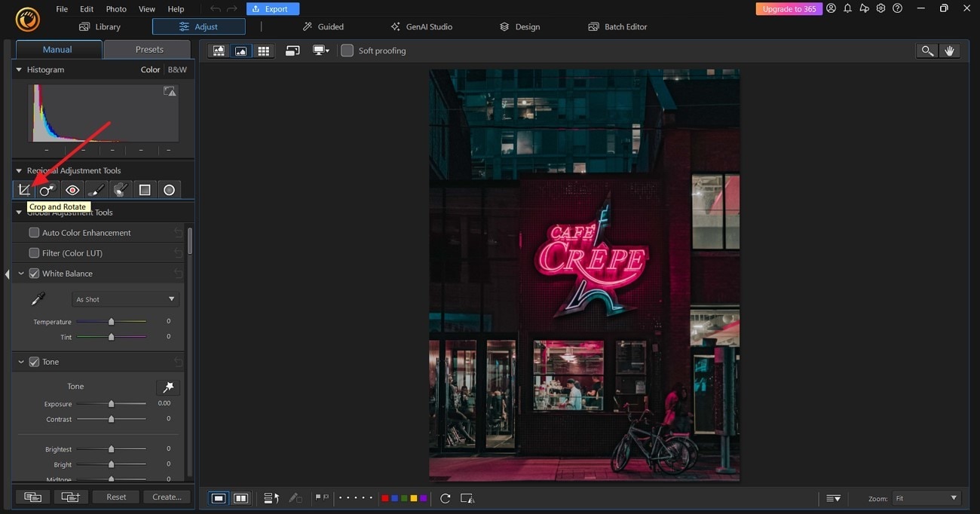Switch to viewer-only layout

(241, 50)
